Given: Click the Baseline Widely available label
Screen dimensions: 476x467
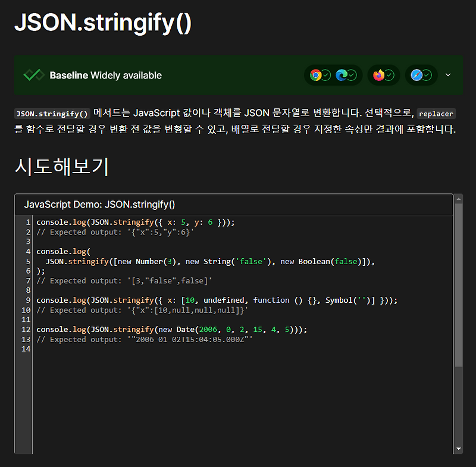Looking at the screenshot, I should point(106,75).
